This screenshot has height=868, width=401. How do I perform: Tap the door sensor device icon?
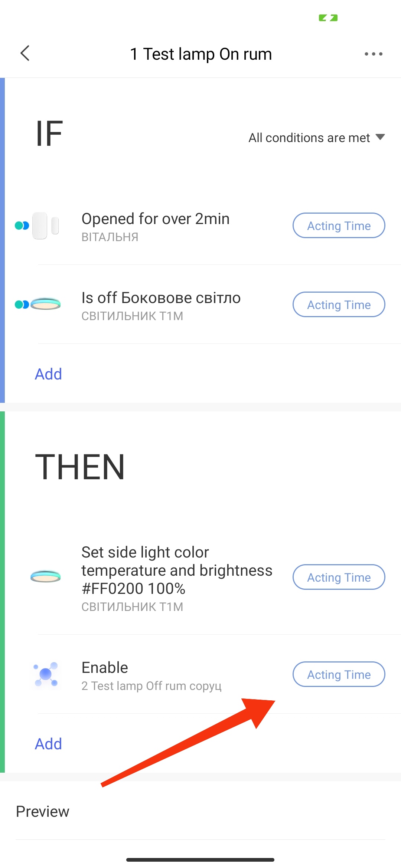(x=45, y=226)
